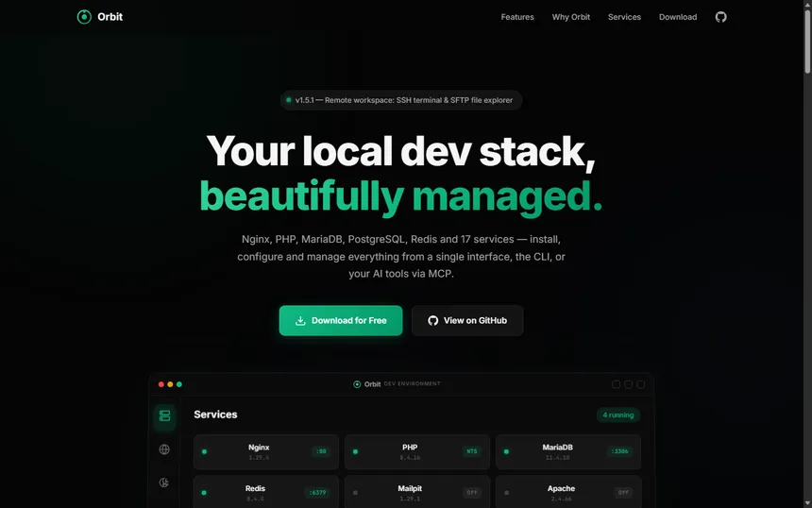
Task: Toggle the Apache status dot
Action: click(506, 493)
